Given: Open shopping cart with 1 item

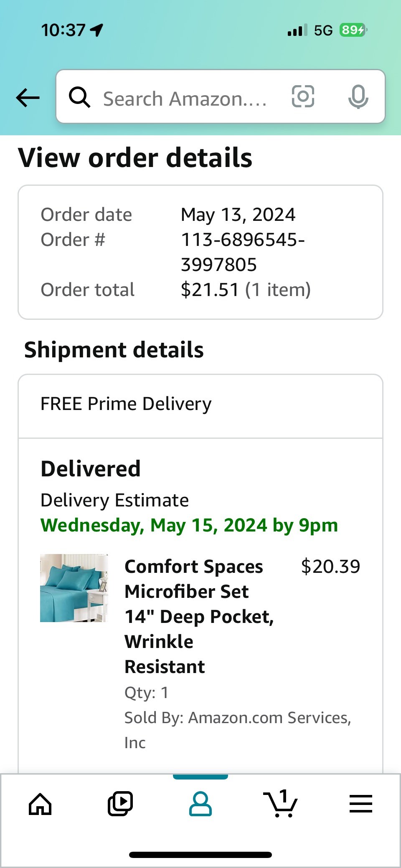Looking at the screenshot, I should (x=280, y=803).
